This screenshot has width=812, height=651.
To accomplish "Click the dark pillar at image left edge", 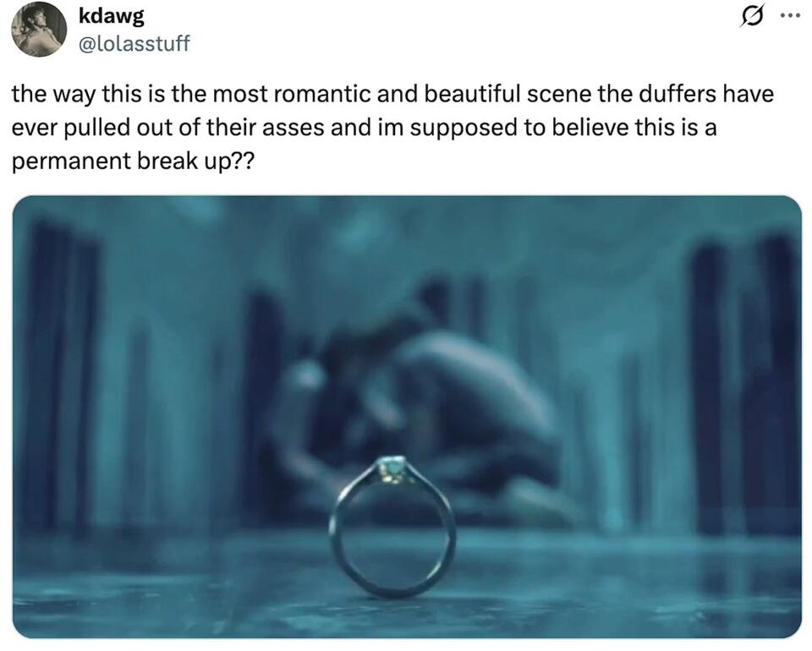I will pos(59,373).
